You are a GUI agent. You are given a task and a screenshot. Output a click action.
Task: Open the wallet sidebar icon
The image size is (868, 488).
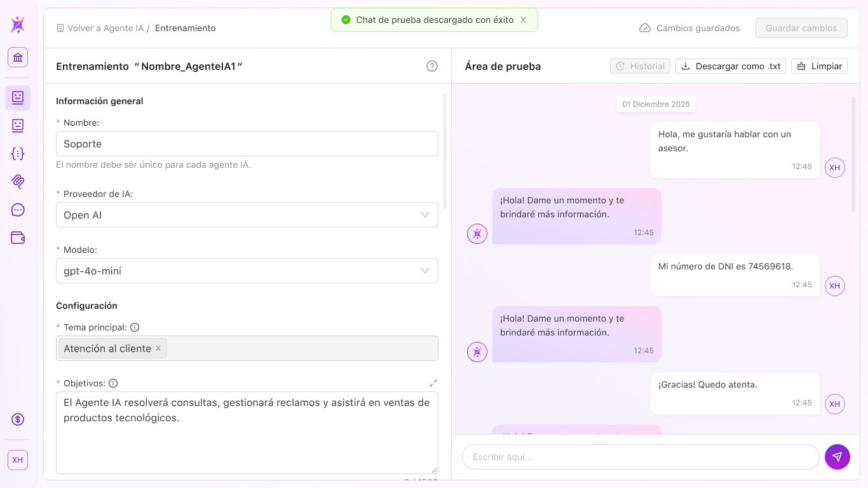point(18,238)
